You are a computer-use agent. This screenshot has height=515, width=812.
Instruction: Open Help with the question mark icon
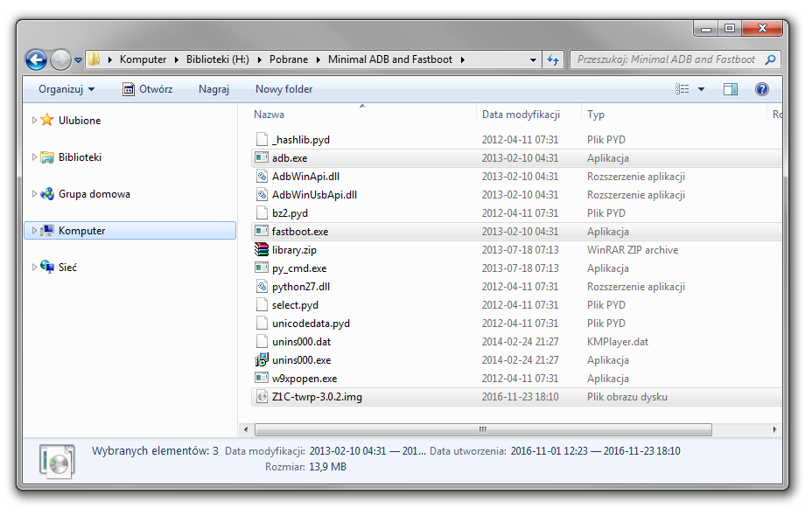tap(762, 89)
